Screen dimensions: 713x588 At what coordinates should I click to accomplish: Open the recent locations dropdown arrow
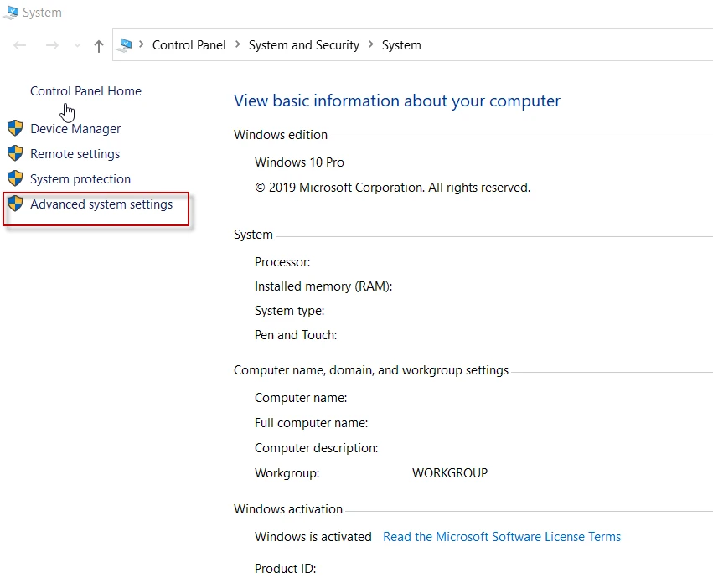point(77,45)
